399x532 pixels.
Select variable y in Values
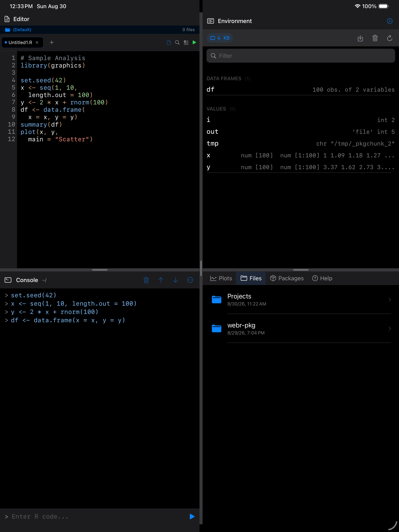[301, 167]
